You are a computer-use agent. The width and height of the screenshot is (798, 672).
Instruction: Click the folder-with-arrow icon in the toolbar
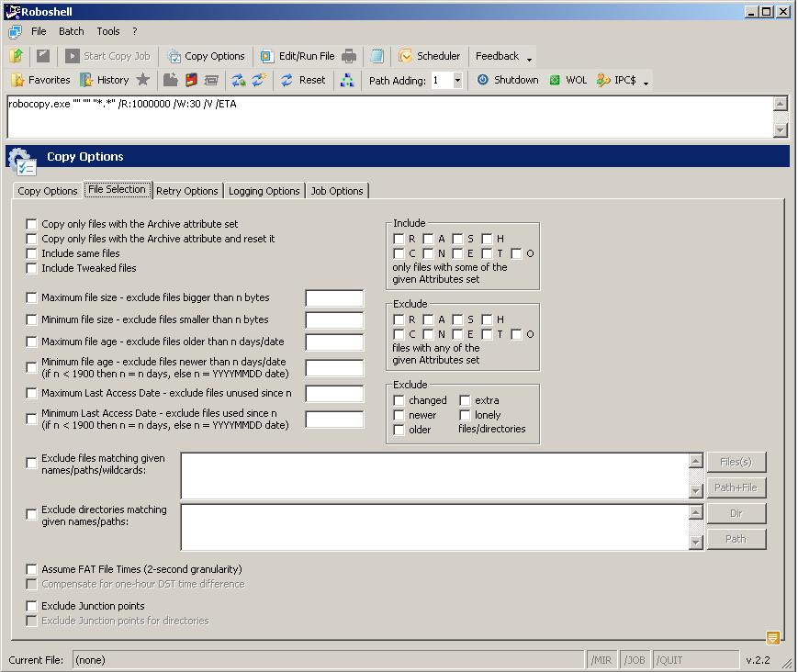tap(17, 56)
